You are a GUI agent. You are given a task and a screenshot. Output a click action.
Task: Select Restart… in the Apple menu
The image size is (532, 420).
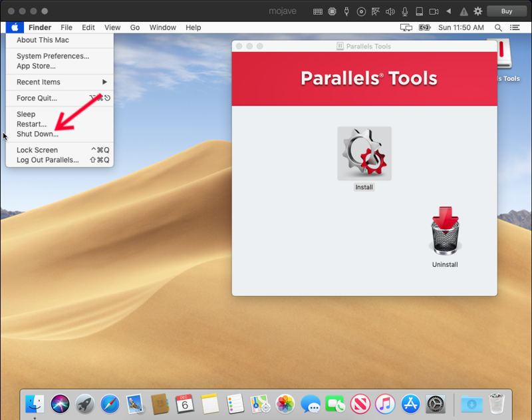tap(31, 124)
